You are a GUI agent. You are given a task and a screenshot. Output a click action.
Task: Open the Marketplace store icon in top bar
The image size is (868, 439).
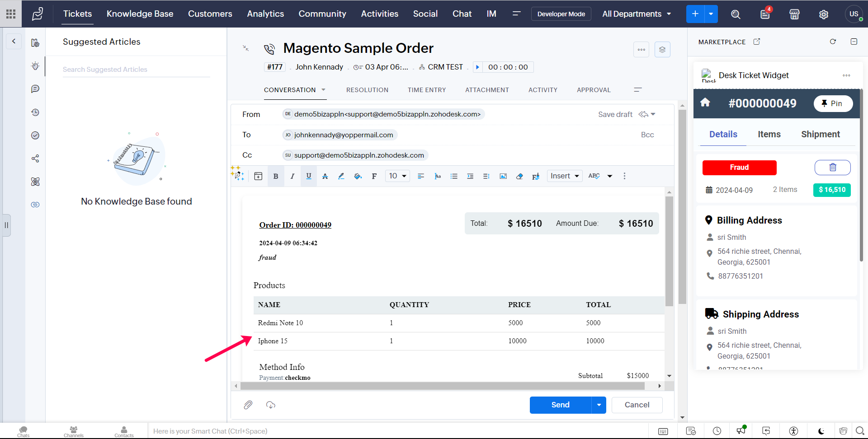tap(794, 14)
